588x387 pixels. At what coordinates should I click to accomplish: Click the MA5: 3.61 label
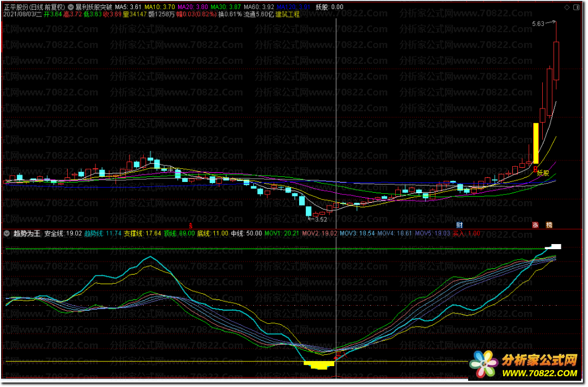coord(128,7)
